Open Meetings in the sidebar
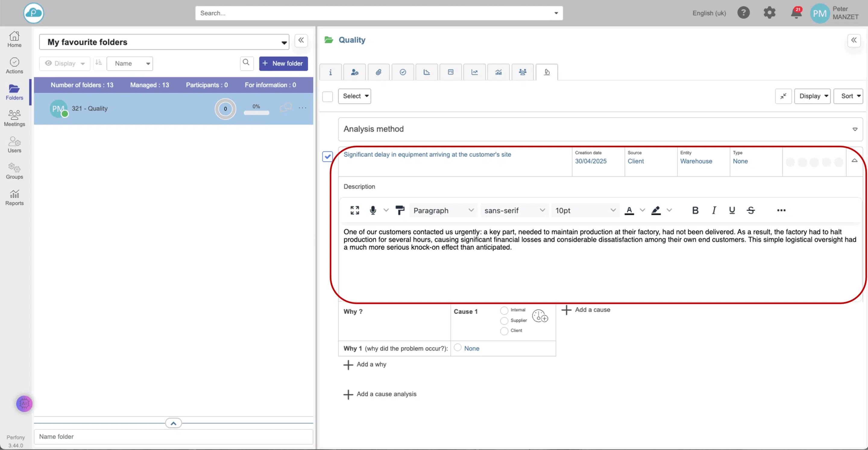Image resolution: width=868 pixels, height=450 pixels. tap(14, 118)
